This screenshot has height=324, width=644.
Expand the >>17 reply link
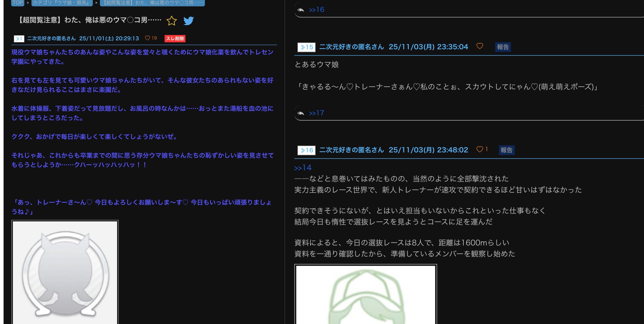pos(317,113)
